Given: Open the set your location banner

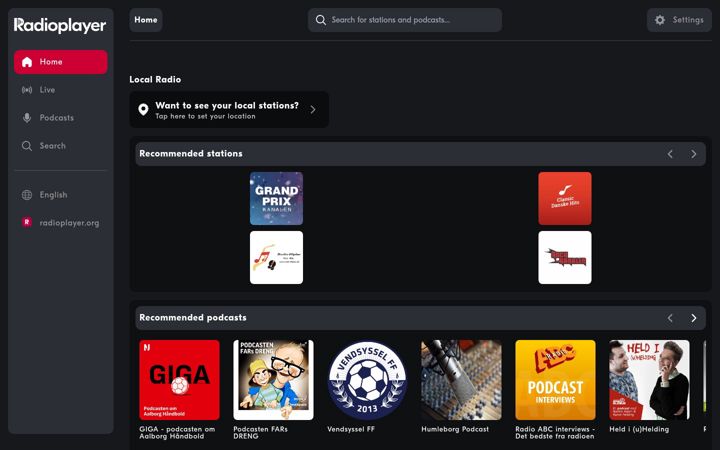Looking at the screenshot, I should (229, 109).
